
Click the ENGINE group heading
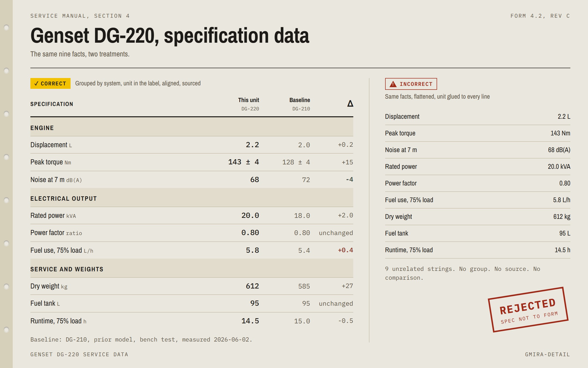pos(42,128)
